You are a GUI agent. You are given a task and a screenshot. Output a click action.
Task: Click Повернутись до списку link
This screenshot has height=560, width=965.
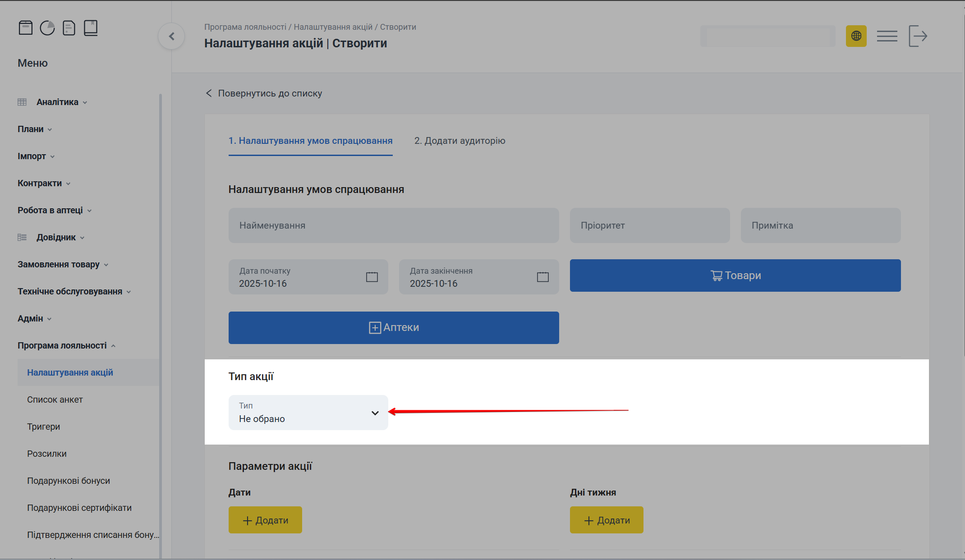(270, 93)
